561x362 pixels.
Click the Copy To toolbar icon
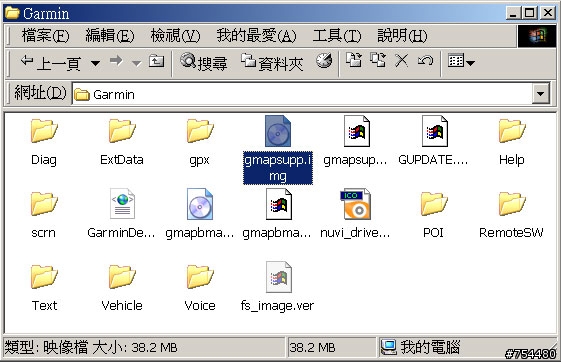pyautogui.click(x=378, y=61)
